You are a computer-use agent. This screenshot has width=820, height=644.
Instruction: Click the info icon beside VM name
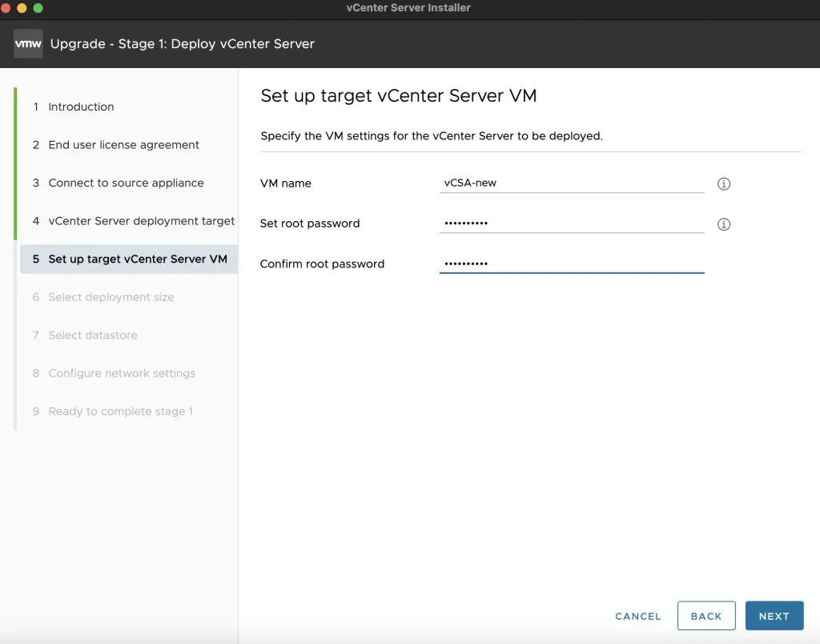723,183
